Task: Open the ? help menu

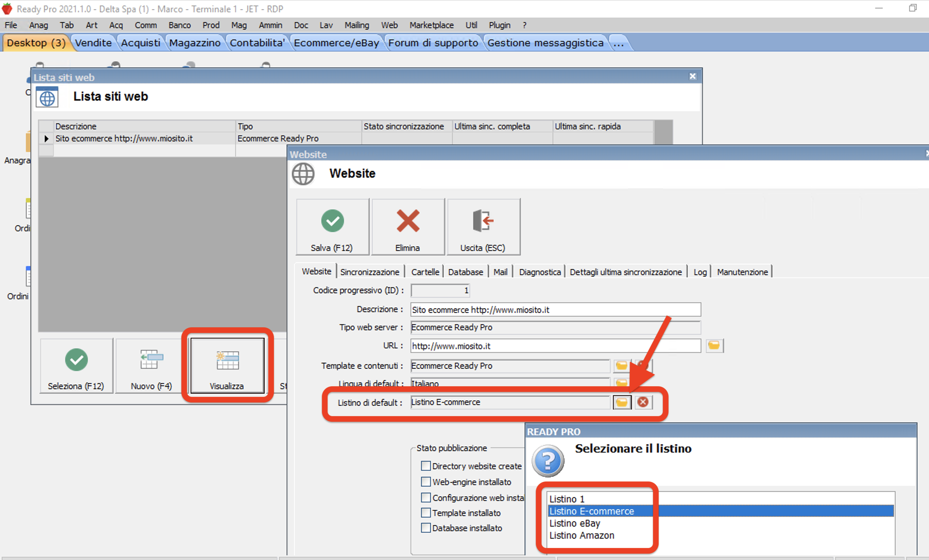Action: click(524, 25)
